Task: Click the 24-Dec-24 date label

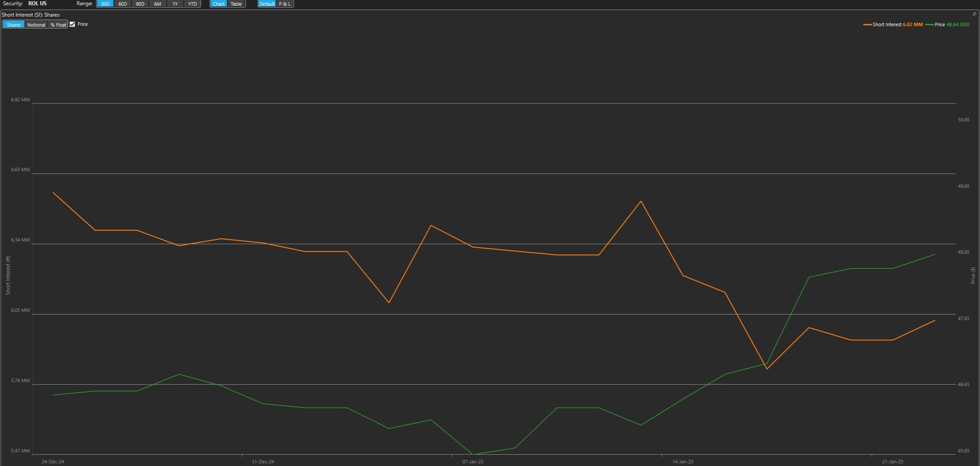Action: (53, 462)
